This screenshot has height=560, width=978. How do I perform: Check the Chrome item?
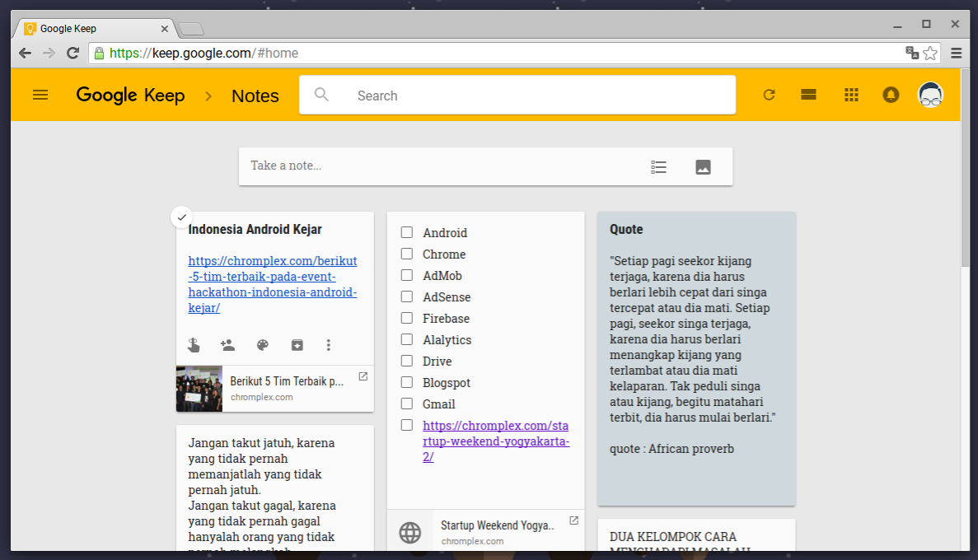[407, 254]
